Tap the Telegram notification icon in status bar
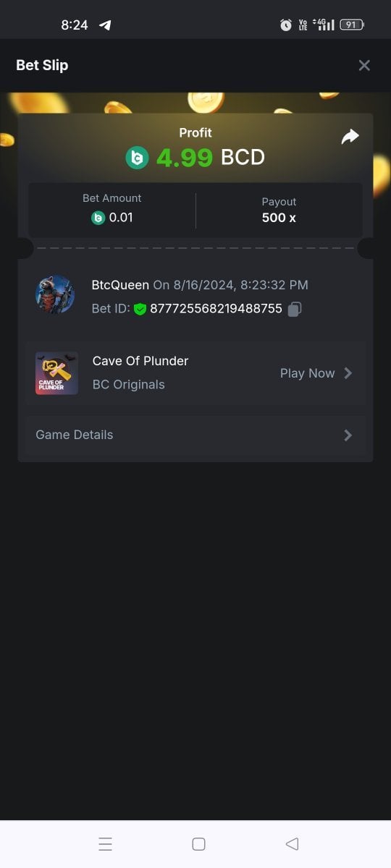 coord(105,25)
